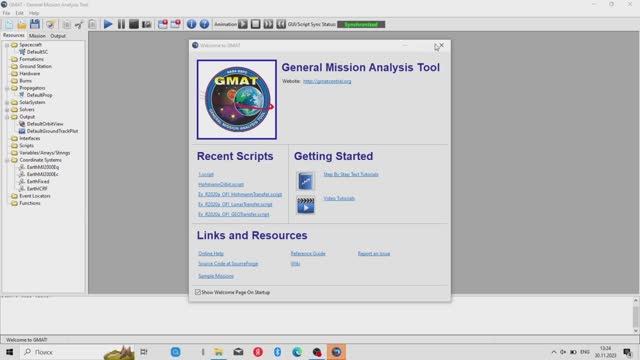
Task: Collapse the Coordinate Systems folder node
Action: point(7,160)
